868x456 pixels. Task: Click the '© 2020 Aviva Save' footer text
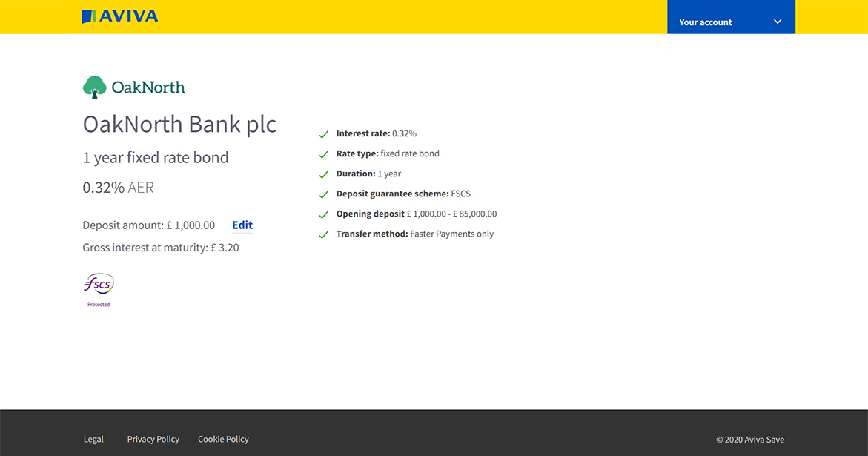point(750,440)
